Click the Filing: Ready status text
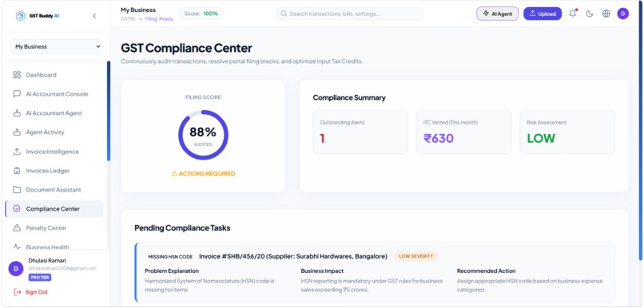644x308 pixels. tap(159, 19)
